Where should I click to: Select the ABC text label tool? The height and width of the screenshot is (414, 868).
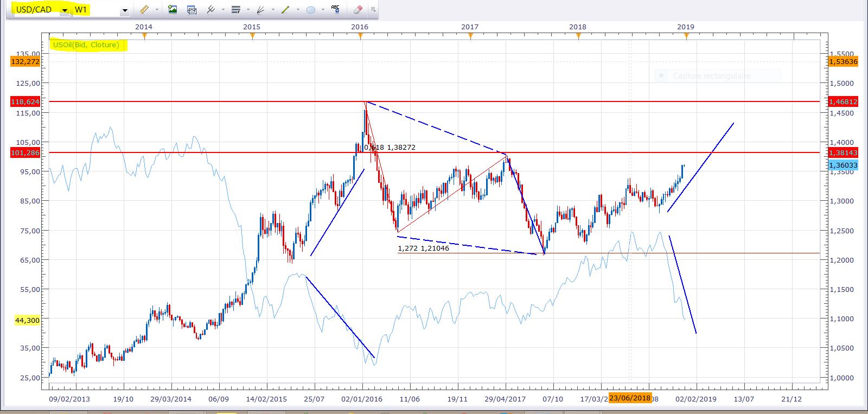[x=335, y=9]
